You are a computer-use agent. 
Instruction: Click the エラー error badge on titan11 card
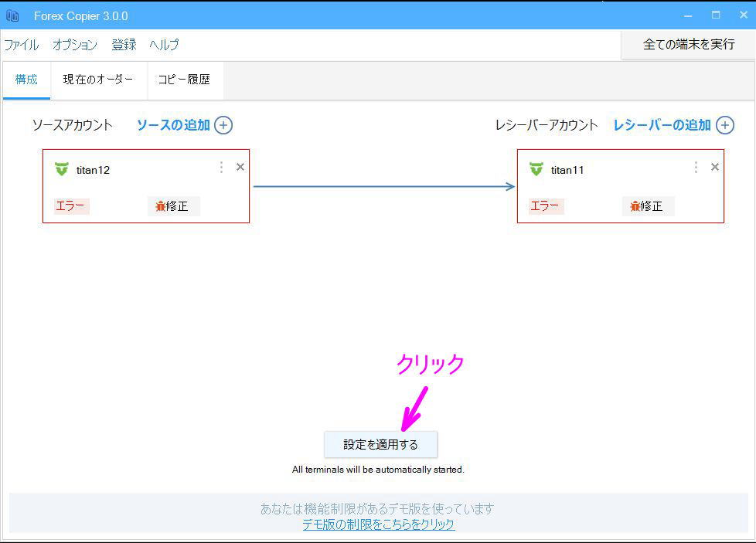coord(545,206)
